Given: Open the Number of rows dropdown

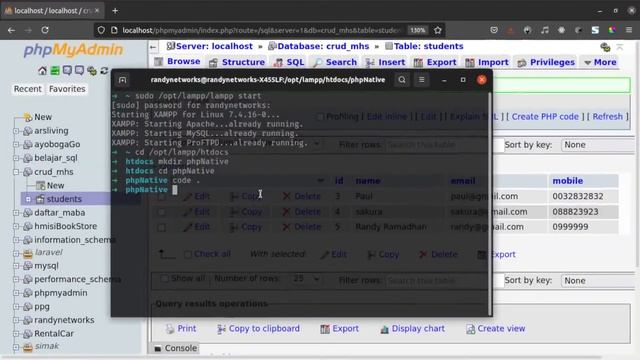Looking at the screenshot, I should tap(306, 279).
